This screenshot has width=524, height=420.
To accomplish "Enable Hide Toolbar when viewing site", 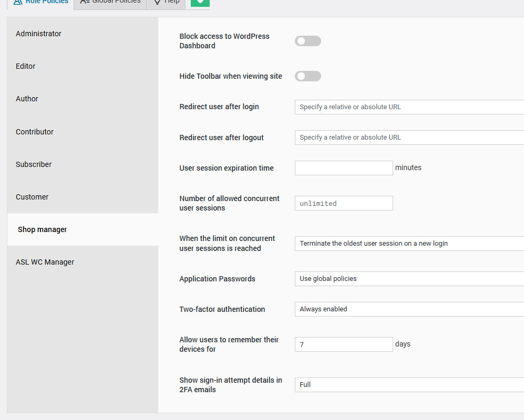I will 307,76.
